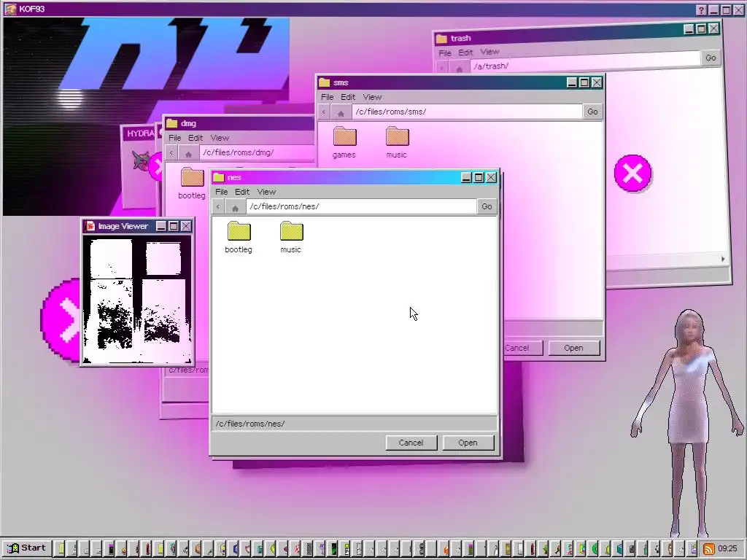Click Cancel button in sms window

tap(522, 348)
